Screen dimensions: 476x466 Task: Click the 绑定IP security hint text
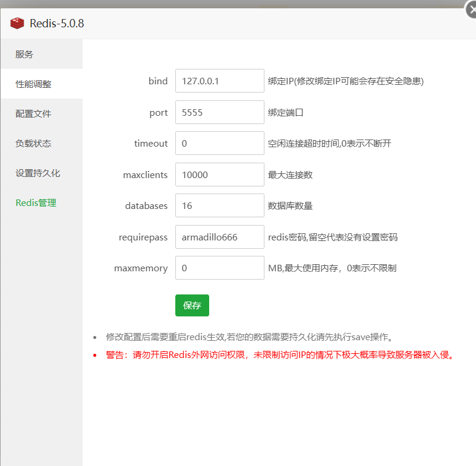[x=346, y=81]
